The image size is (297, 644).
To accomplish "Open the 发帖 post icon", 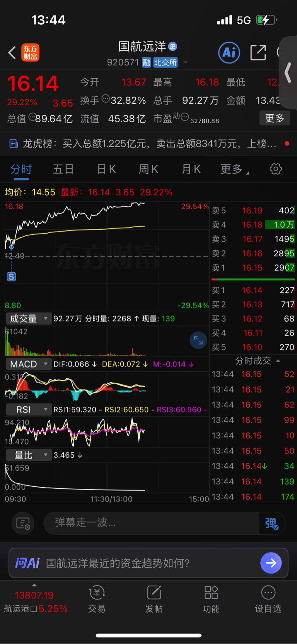I will [x=154, y=599].
